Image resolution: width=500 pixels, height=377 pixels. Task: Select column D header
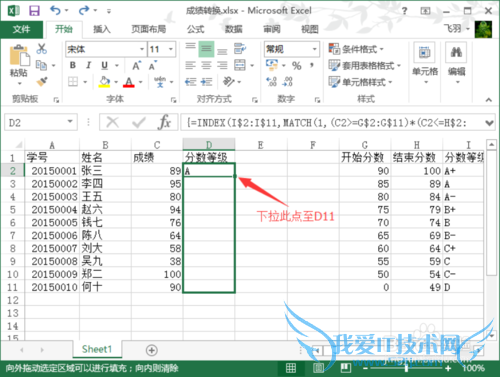click(209, 145)
